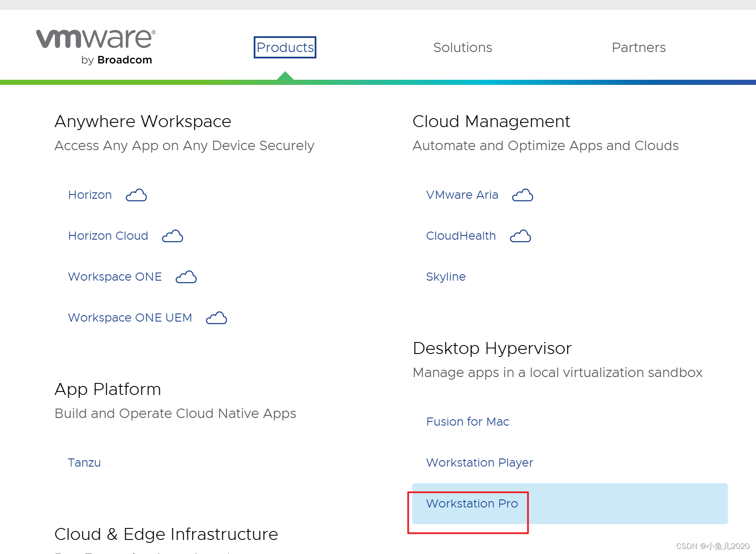Click the cloud icon beside Workspace ONE
This screenshot has height=554, width=756.
(x=186, y=277)
